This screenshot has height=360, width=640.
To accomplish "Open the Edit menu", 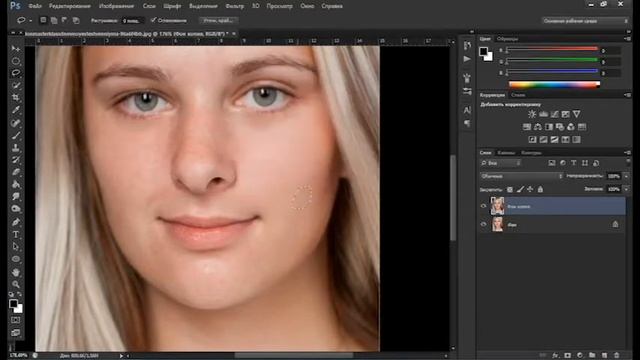I will click(70, 6).
